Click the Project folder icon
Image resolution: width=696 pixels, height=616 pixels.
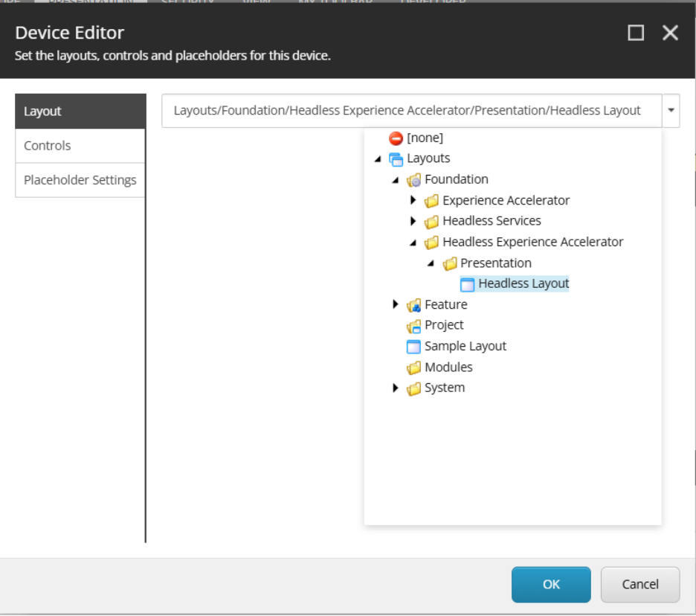tap(414, 325)
